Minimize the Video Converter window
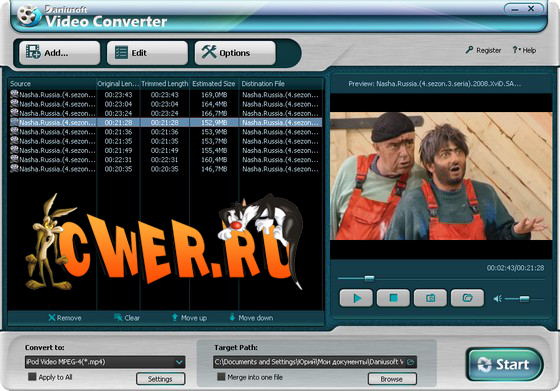The height and width of the screenshot is (391, 560). [x=515, y=9]
